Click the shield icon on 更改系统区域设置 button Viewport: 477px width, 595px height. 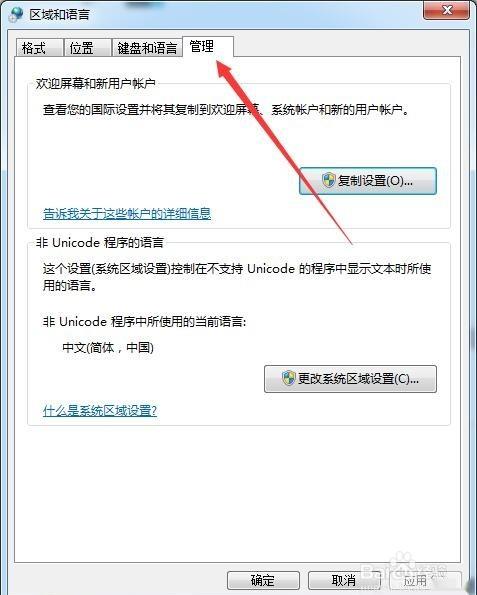[288, 378]
